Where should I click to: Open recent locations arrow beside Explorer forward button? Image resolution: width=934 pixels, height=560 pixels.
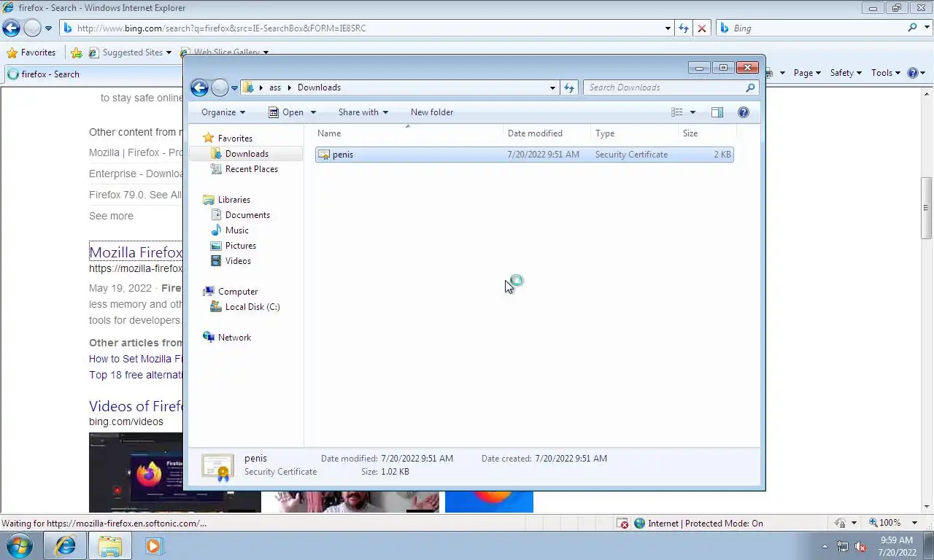point(234,87)
